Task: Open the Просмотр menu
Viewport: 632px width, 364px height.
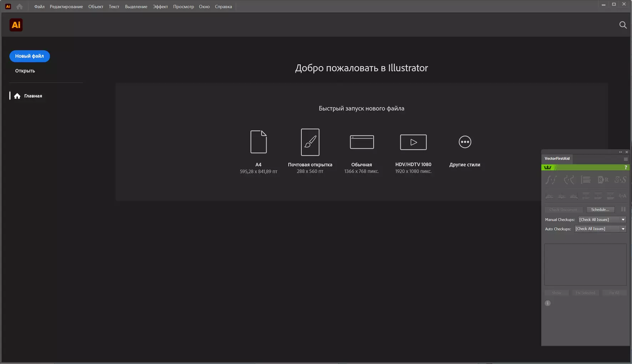Action: click(183, 6)
